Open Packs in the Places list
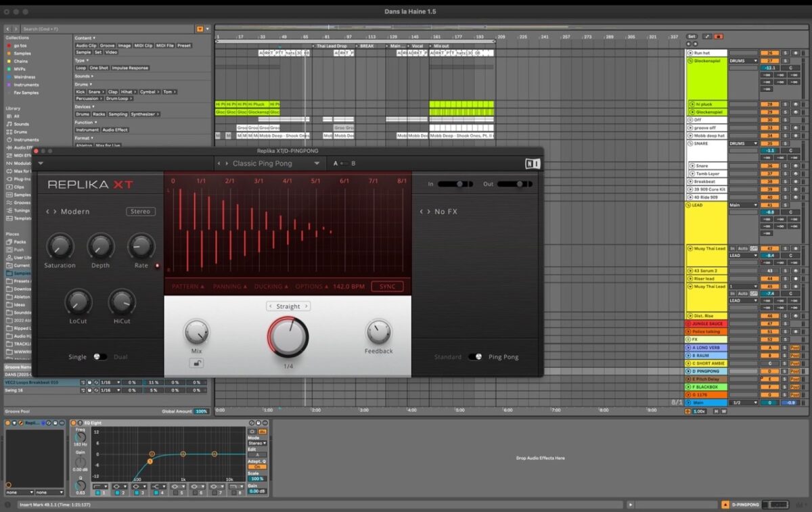Image resolution: width=812 pixels, height=512 pixels. 20,241
